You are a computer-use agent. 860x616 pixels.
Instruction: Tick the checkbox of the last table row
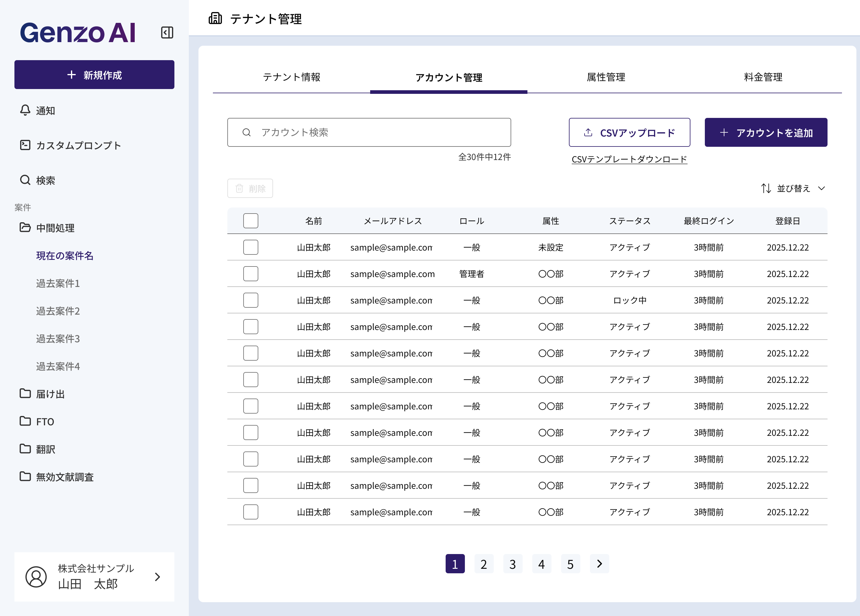click(x=251, y=512)
